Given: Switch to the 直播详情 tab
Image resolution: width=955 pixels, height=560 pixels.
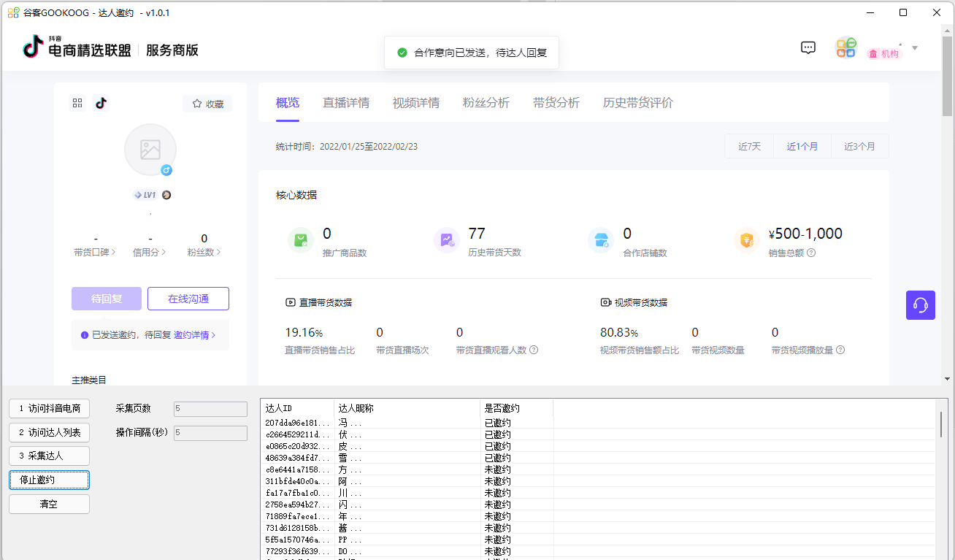Looking at the screenshot, I should click(346, 103).
